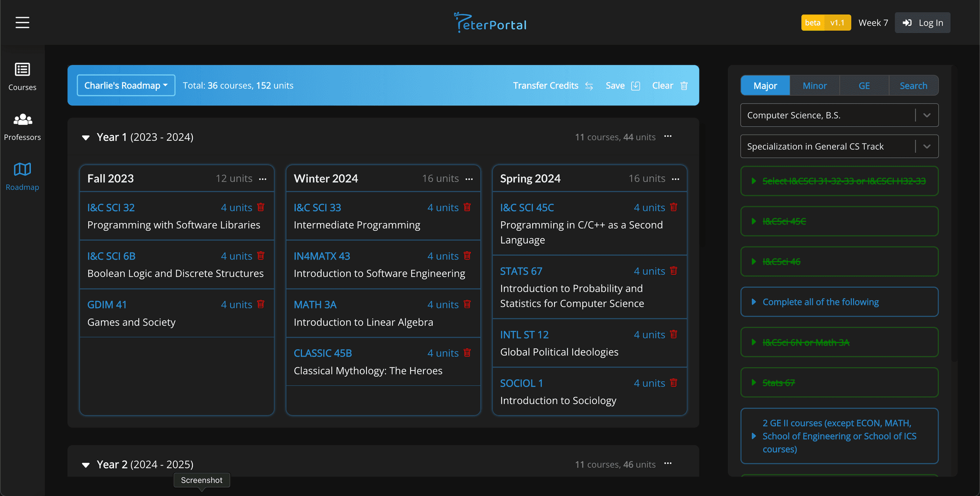Delete I&C SCI 33 with trash icon
Viewport: 980px width, 496px height.
point(468,207)
